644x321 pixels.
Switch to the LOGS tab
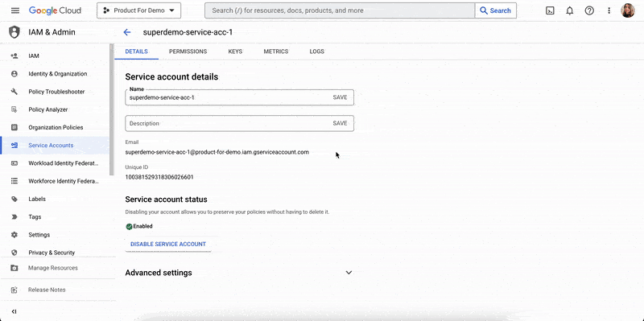click(x=317, y=51)
